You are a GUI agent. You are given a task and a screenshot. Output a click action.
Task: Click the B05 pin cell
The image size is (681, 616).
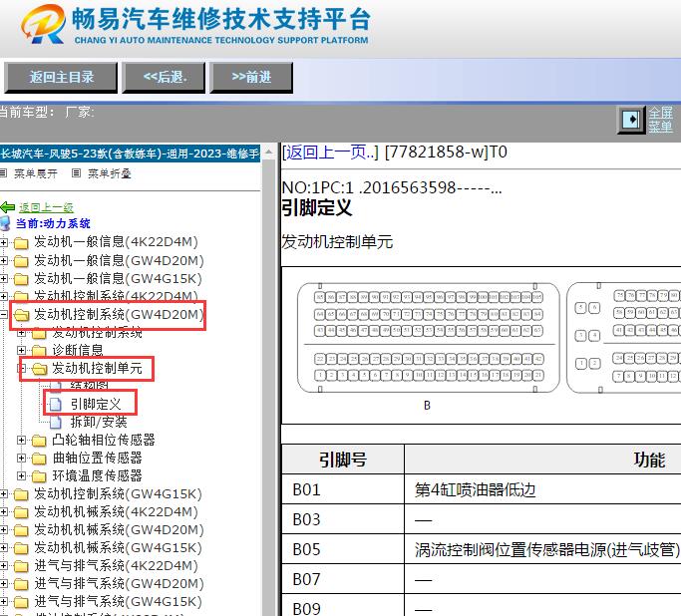pyautogui.click(x=343, y=549)
